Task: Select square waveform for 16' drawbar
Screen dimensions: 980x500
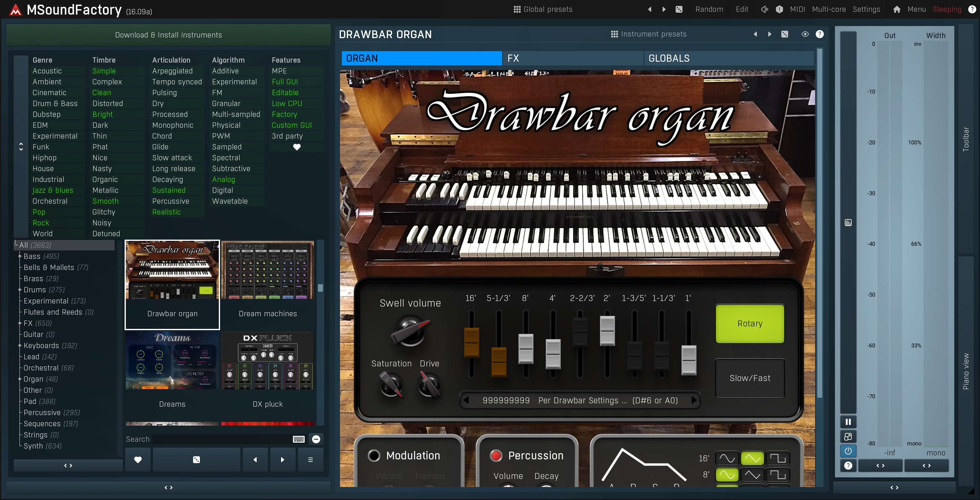Action: pyautogui.click(x=778, y=458)
